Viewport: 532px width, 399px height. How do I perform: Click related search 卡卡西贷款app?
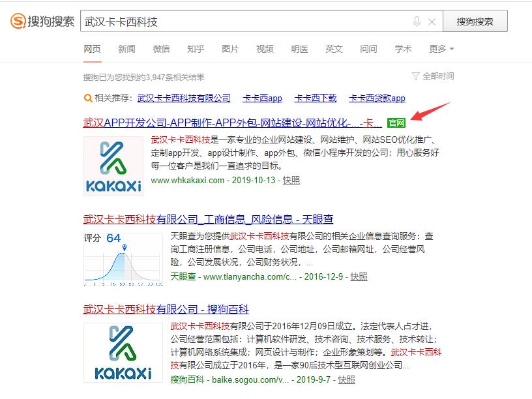(377, 98)
